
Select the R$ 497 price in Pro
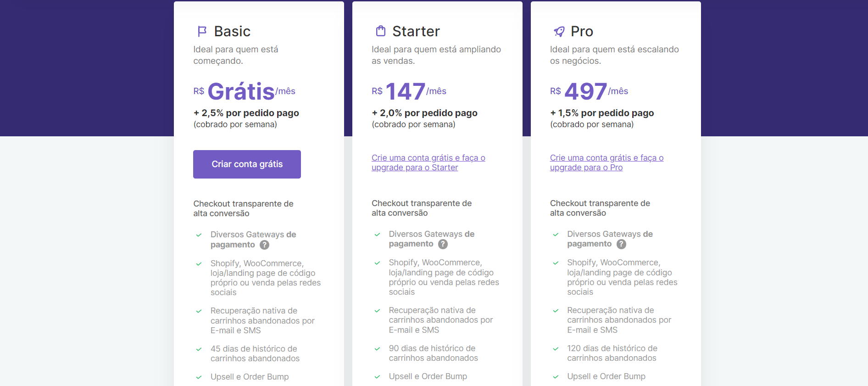point(584,91)
